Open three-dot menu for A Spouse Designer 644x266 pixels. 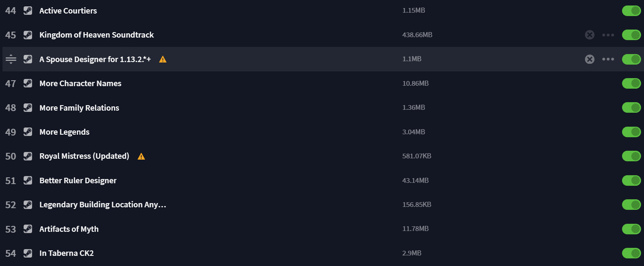tap(608, 59)
